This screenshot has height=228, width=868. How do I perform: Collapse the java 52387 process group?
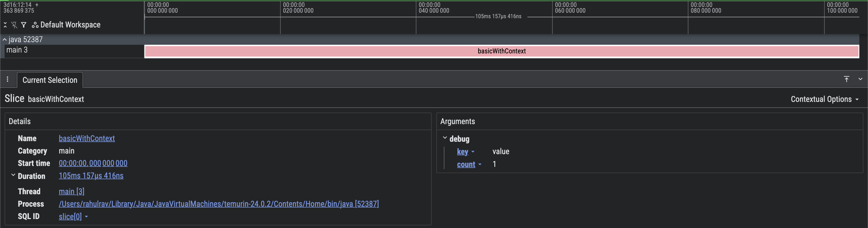point(5,40)
